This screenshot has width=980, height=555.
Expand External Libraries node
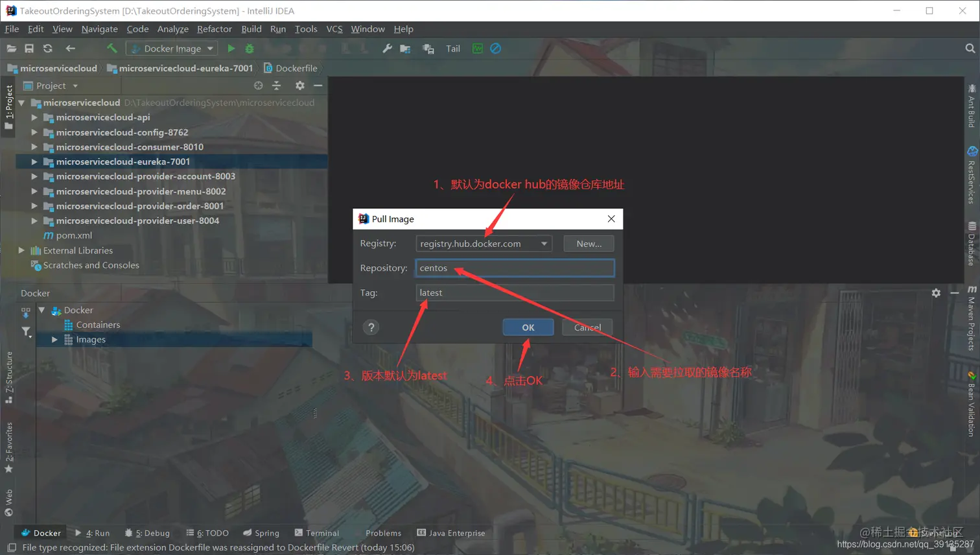pyautogui.click(x=21, y=250)
